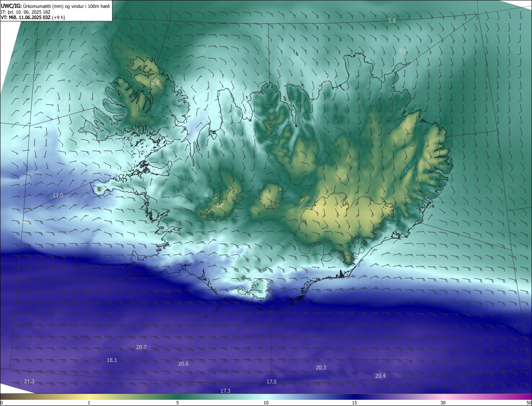Click the 0 tick on the color scale
532x406 pixels.
click(2, 403)
